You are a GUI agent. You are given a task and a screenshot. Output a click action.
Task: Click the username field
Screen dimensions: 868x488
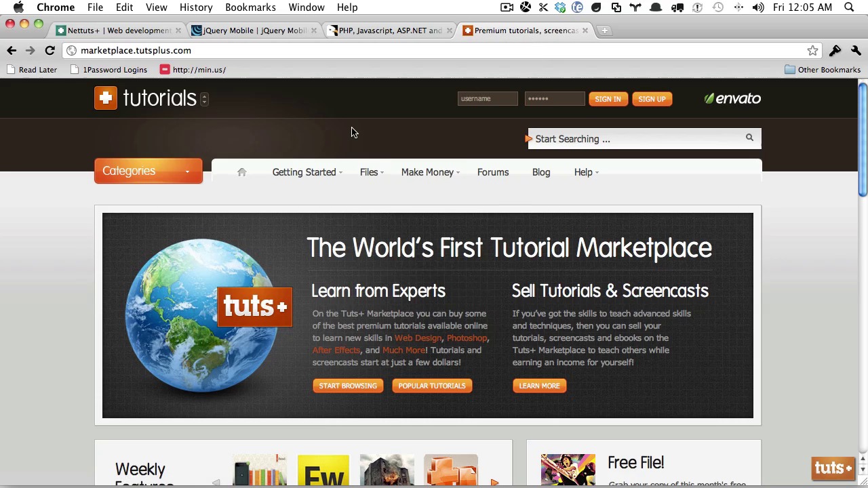pyautogui.click(x=488, y=99)
